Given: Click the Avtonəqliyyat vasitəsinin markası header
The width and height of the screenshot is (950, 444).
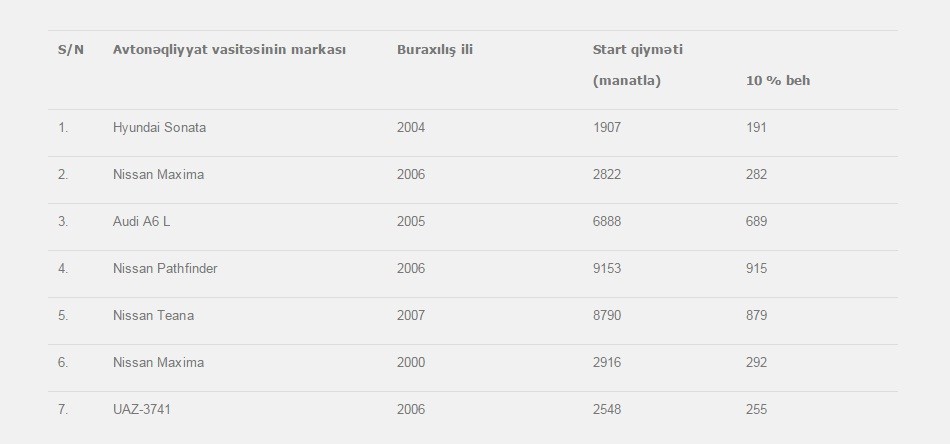Looking at the screenshot, I should click(x=229, y=50).
